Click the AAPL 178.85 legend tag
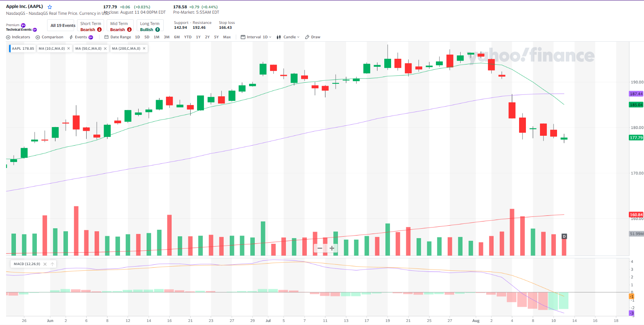The image size is (644, 325). point(23,49)
